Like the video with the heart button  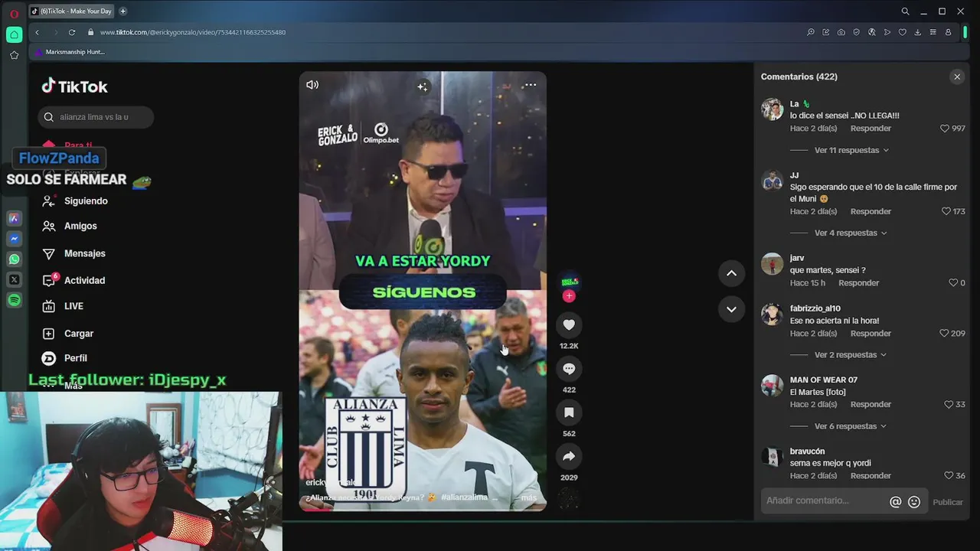coord(569,325)
